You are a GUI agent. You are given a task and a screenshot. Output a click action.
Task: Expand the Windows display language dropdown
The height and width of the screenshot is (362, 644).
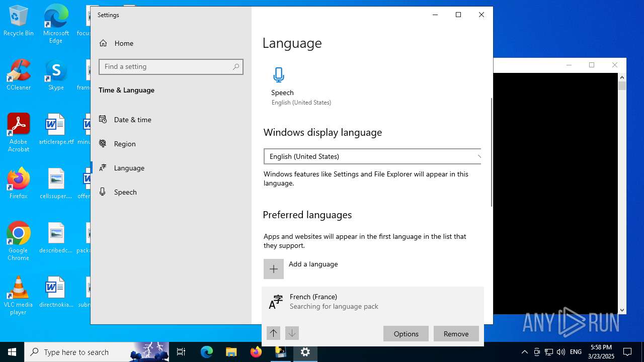pyautogui.click(x=372, y=156)
